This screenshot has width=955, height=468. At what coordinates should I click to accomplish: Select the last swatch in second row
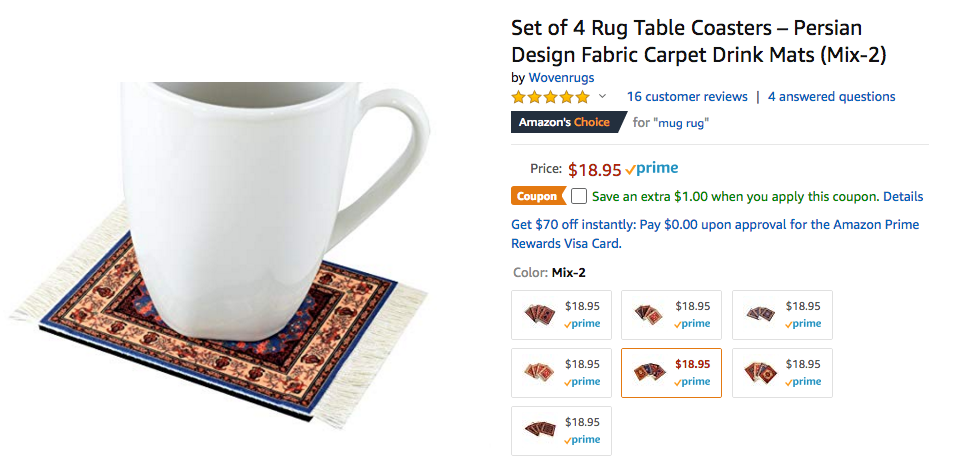tap(782, 373)
